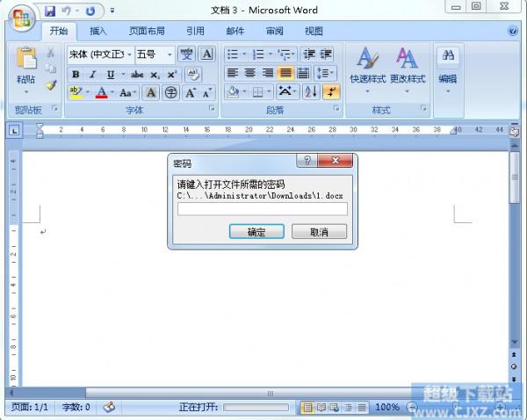This screenshot has width=527, height=420.
Task: Click the Character Shading icon
Action: click(151, 92)
